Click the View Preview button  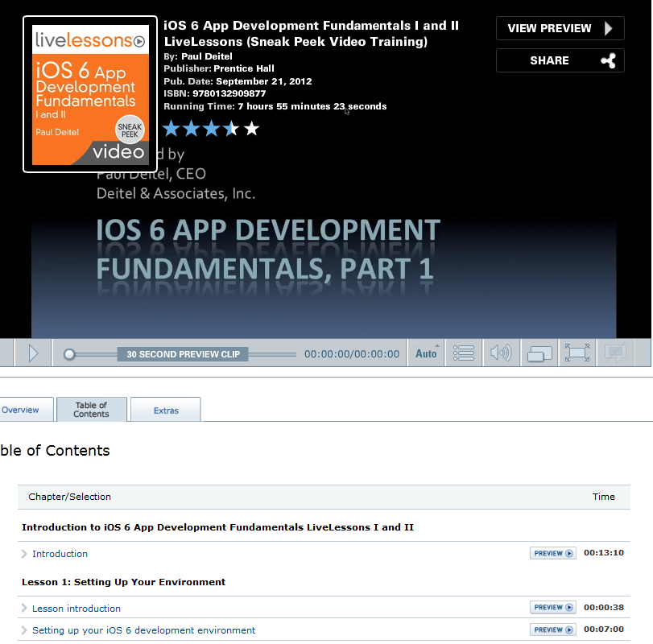click(560, 28)
